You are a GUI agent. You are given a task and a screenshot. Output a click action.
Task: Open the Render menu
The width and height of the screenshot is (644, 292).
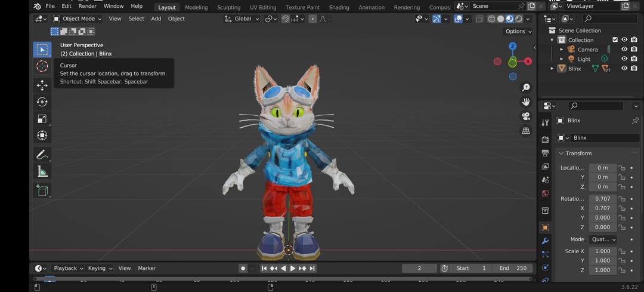(87, 6)
